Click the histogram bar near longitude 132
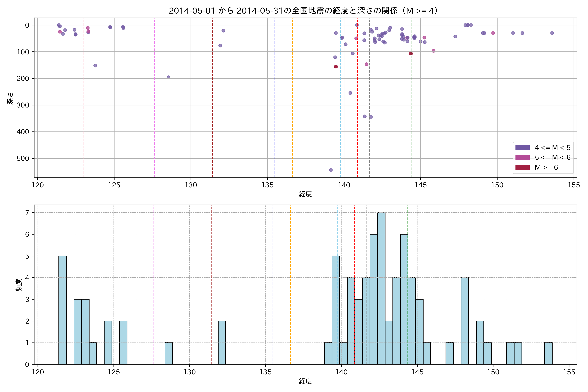Screen dimensions: 588x392 pyautogui.click(x=222, y=343)
